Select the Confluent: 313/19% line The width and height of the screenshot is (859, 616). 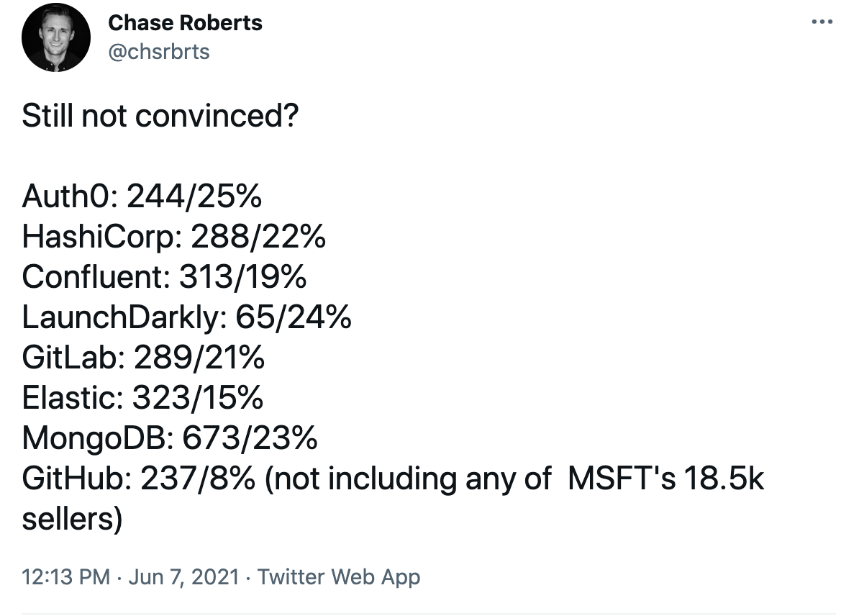click(x=164, y=277)
